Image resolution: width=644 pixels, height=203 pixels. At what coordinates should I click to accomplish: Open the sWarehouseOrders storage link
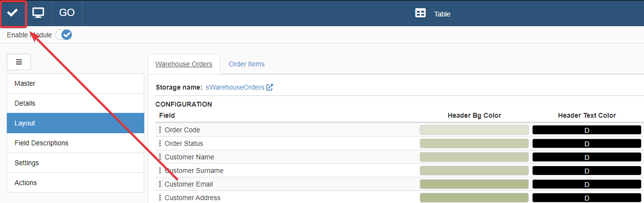(x=235, y=88)
